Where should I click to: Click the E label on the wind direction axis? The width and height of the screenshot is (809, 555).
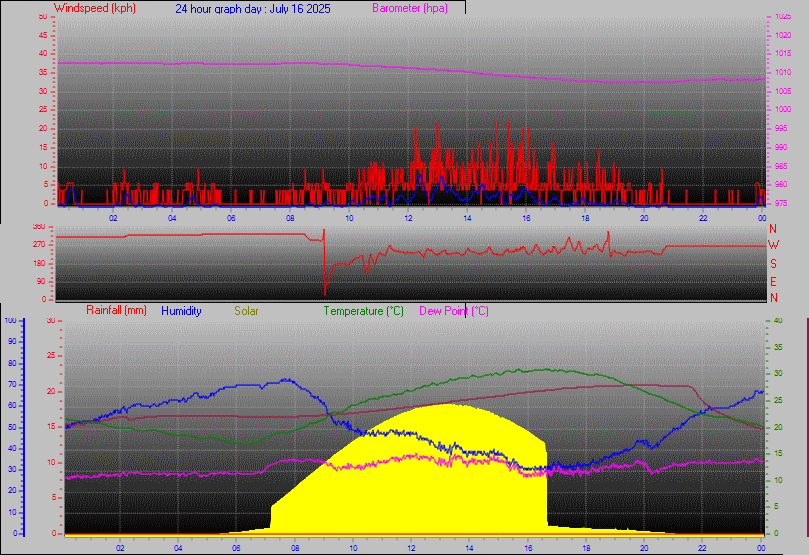click(x=773, y=282)
